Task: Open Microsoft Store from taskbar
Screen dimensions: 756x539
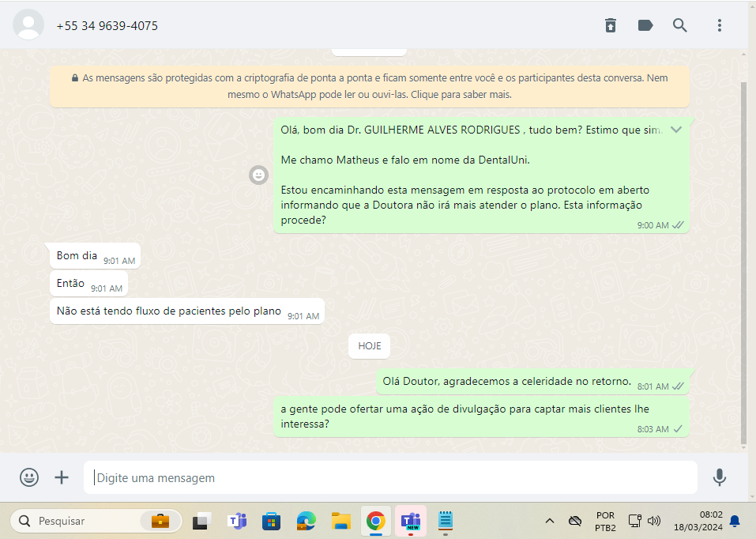Action: pyautogui.click(x=272, y=521)
